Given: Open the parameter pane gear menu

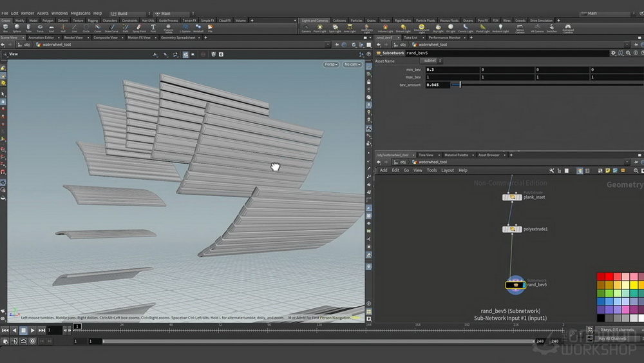Looking at the screenshot, I should [x=613, y=53].
